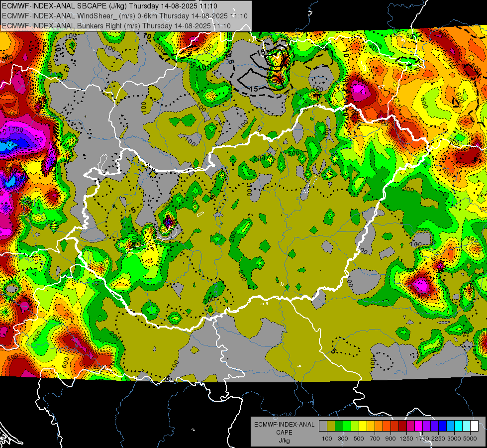Screen dimensions: 487x448
Task: Click the legend tick label 1250
Action: (406, 439)
